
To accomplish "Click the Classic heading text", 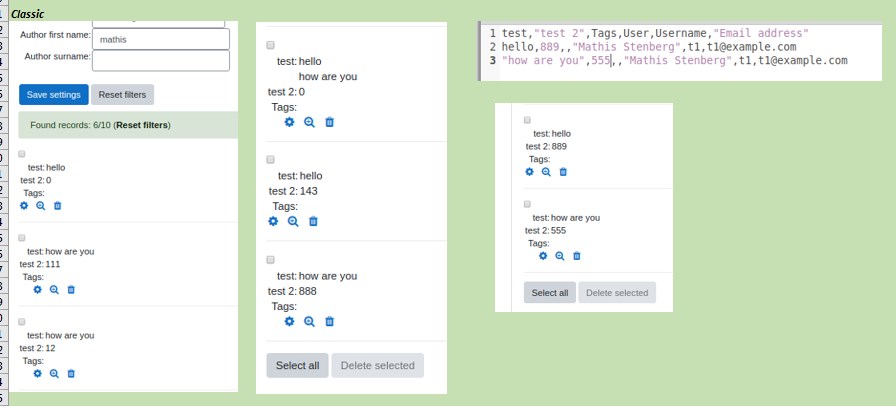I will click(x=27, y=14).
